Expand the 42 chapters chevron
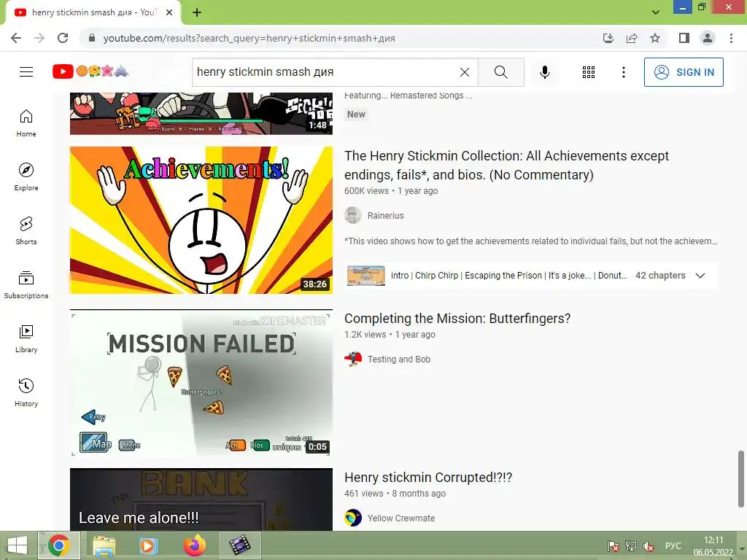The image size is (747, 560). 700,276
